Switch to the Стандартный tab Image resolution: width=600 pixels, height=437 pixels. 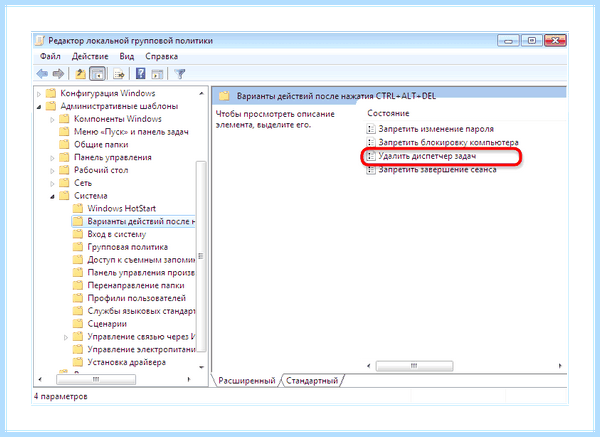tap(312, 381)
